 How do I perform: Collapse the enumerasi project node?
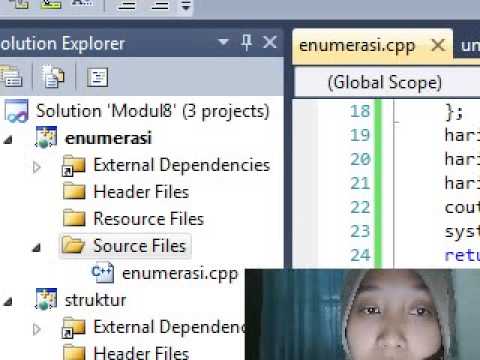pyautogui.click(x=8, y=139)
